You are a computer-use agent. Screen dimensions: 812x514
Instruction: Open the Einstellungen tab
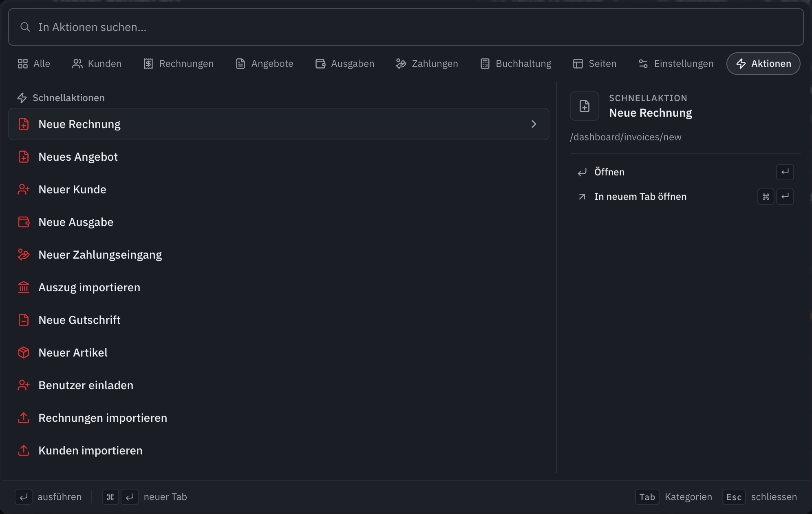(x=676, y=64)
